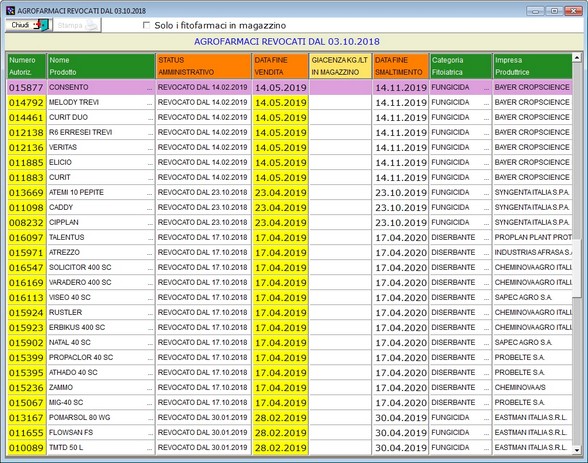588x463 pixels.
Task: Select authorization number 011883
Action: tap(26, 177)
